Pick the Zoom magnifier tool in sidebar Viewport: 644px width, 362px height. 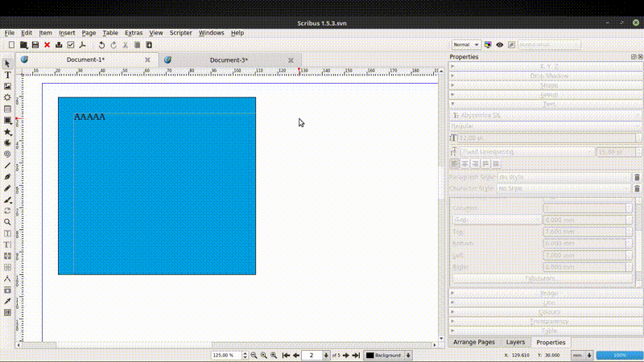[8, 222]
